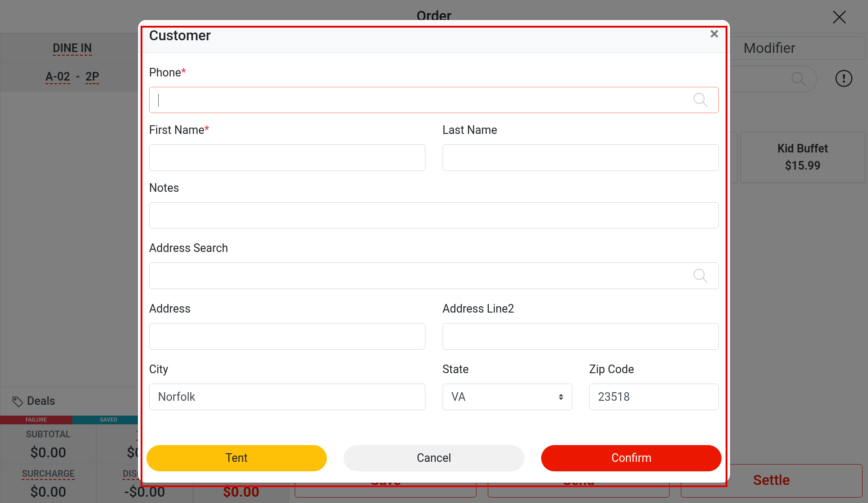Click the Settle button
The width and height of the screenshot is (868, 503).
(771, 480)
